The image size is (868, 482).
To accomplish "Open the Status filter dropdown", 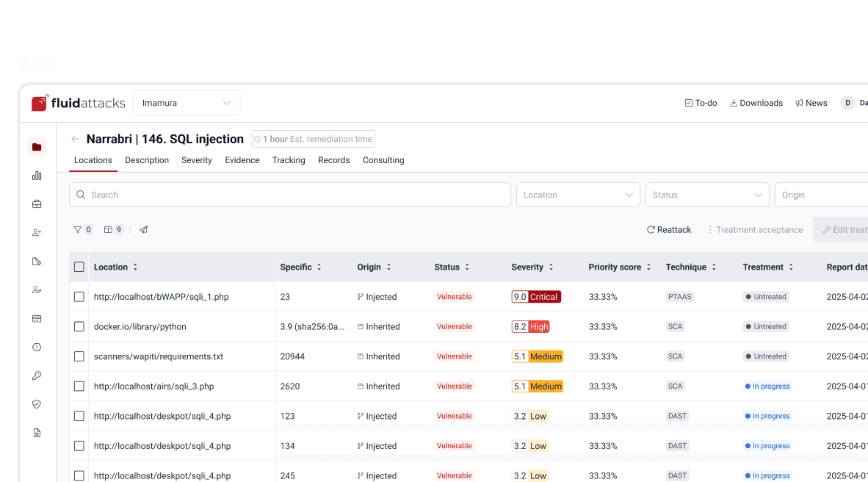I will point(707,195).
